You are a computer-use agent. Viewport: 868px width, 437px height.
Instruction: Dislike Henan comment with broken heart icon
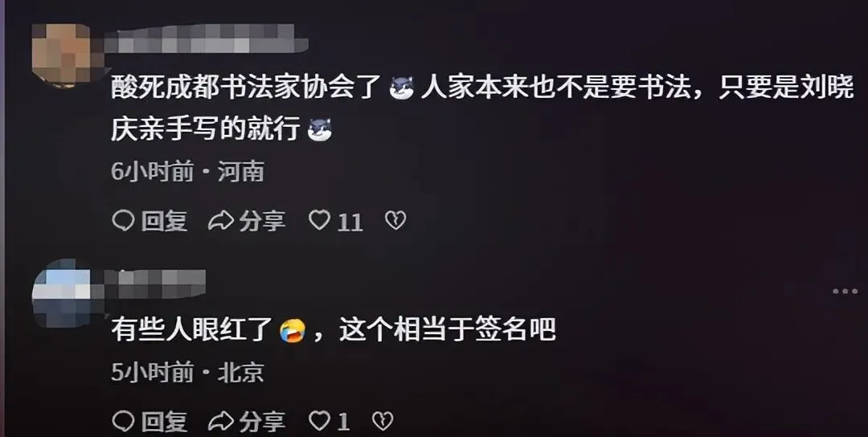(x=395, y=221)
